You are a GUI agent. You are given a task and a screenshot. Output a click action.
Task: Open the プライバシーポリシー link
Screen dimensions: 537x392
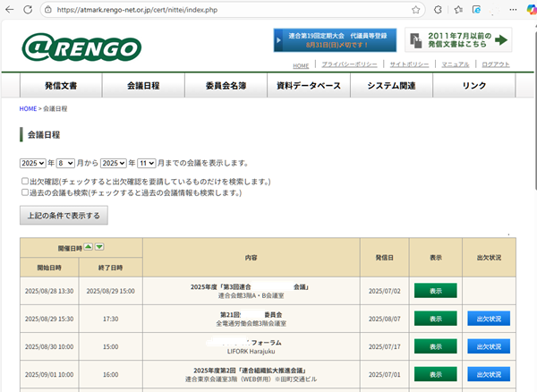(x=349, y=64)
